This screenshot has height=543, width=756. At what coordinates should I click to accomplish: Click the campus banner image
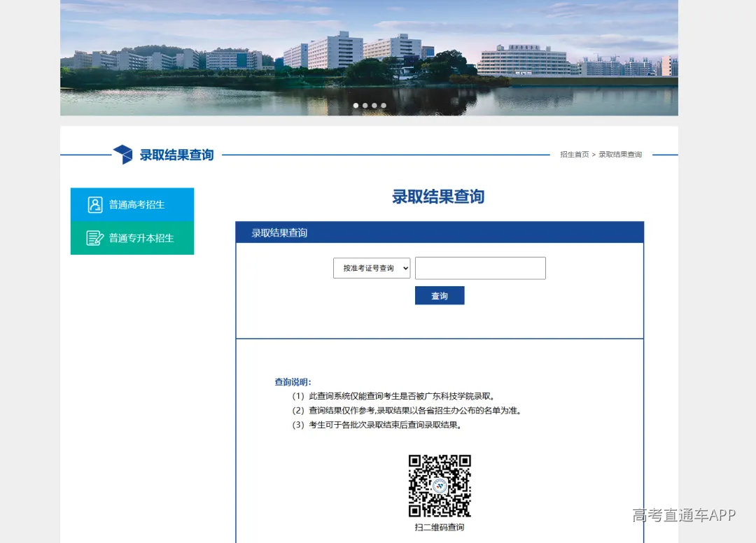[370, 58]
